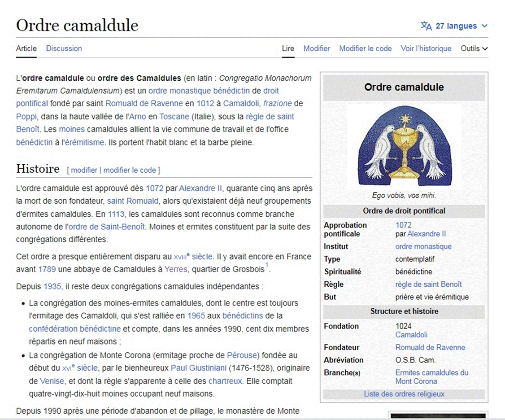Select the Lire tab
505x420 pixels.
[x=288, y=48]
